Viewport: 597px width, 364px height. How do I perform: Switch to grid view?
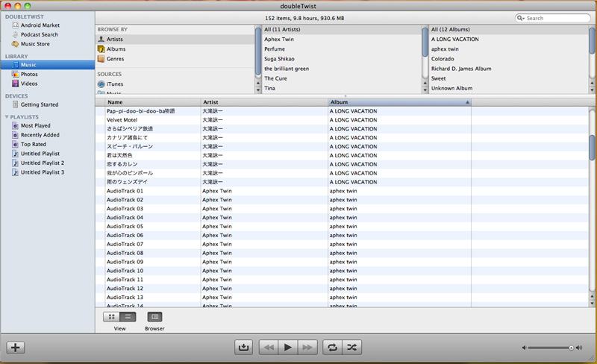click(x=112, y=317)
